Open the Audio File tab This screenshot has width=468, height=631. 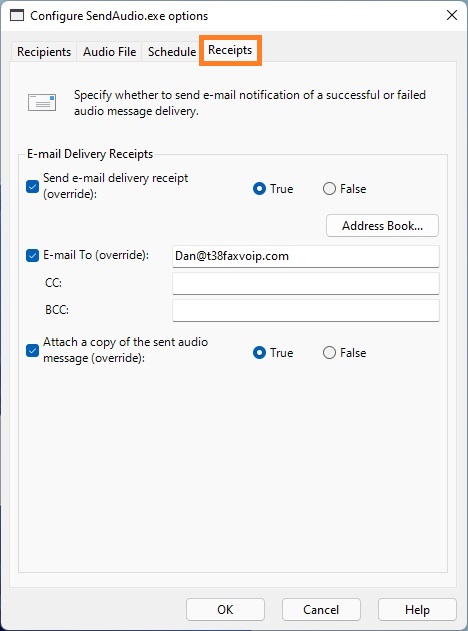(109, 52)
